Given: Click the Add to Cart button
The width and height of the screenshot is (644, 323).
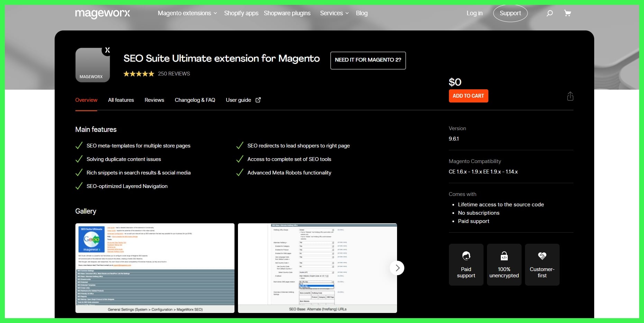Looking at the screenshot, I should point(468,96).
